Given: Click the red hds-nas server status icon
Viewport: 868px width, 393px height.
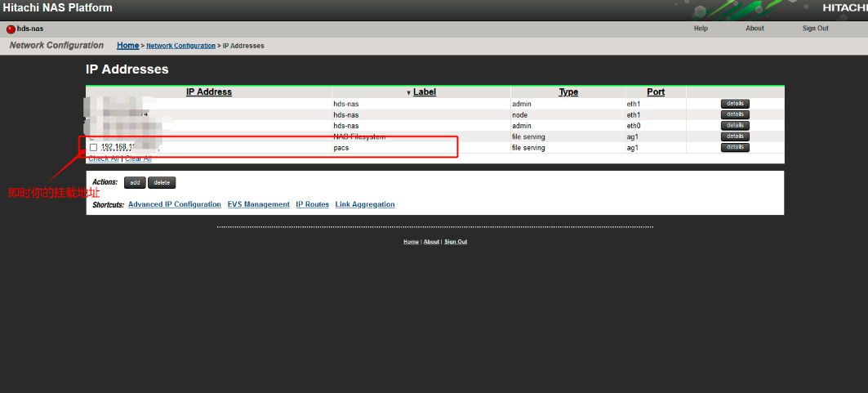Looking at the screenshot, I should pyautogui.click(x=11, y=29).
